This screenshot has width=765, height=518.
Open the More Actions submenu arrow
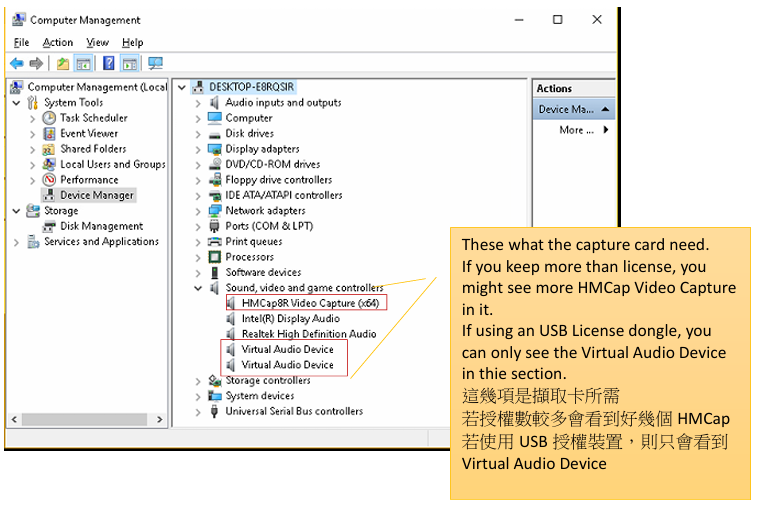coord(606,130)
